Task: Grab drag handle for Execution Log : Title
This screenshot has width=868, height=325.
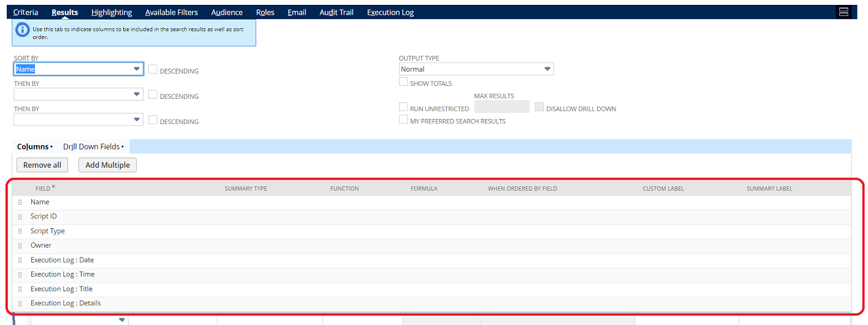Action: (x=20, y=289)
